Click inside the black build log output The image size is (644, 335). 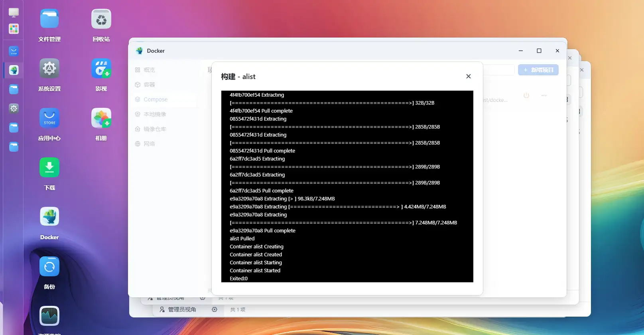(347, 186)
